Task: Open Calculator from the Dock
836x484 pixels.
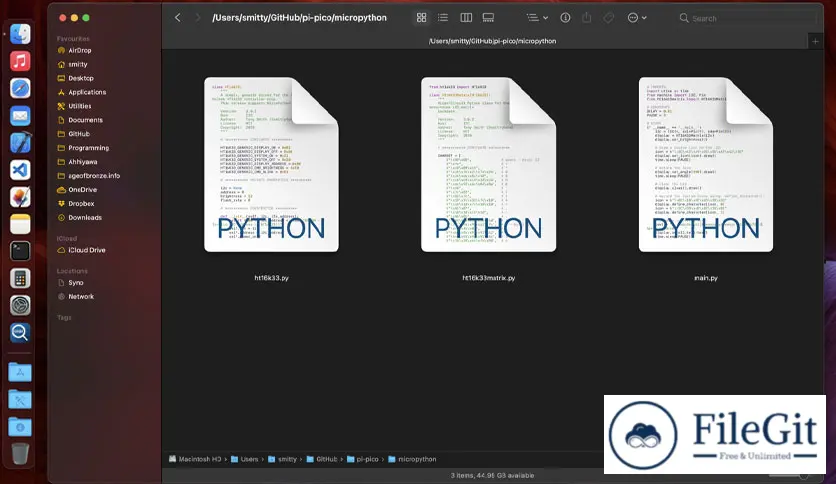Action: pyautogui.click(x=20, y=278)
